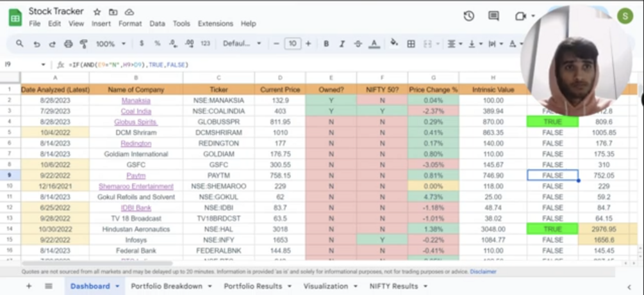This screenshot has height=295, width=644.
Task: Open the Google Sheets home icon
Action: tap(15, 18)
